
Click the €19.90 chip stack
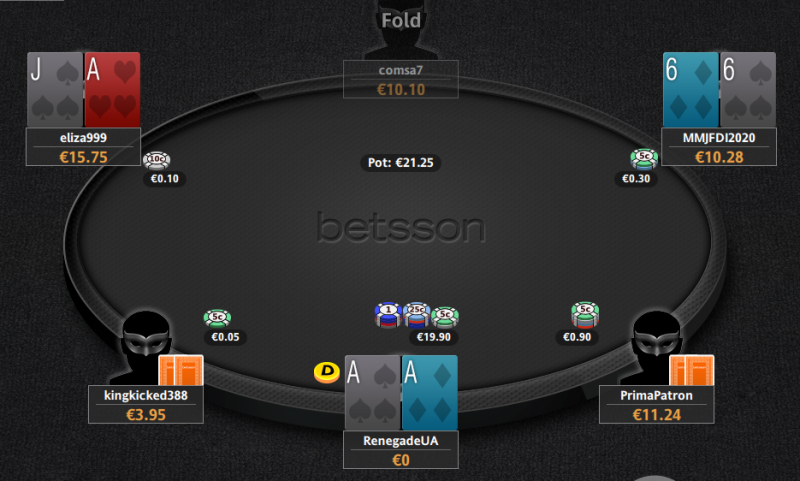coord(417,315)
